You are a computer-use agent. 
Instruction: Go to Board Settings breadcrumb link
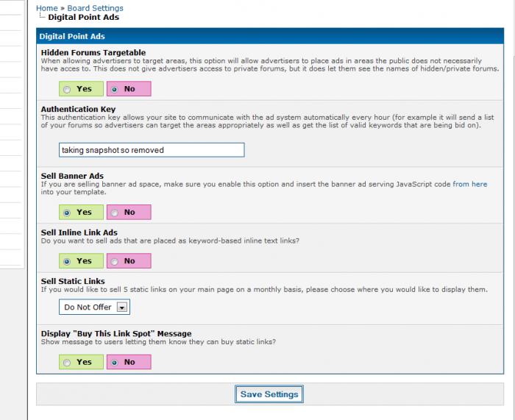tap(95, 8)
